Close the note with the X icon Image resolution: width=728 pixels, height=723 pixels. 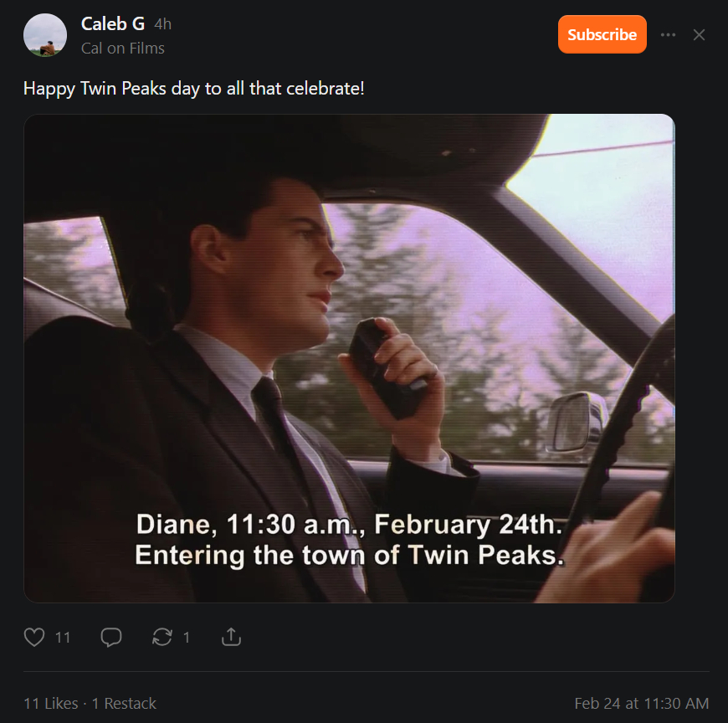(x=700, y=35)
